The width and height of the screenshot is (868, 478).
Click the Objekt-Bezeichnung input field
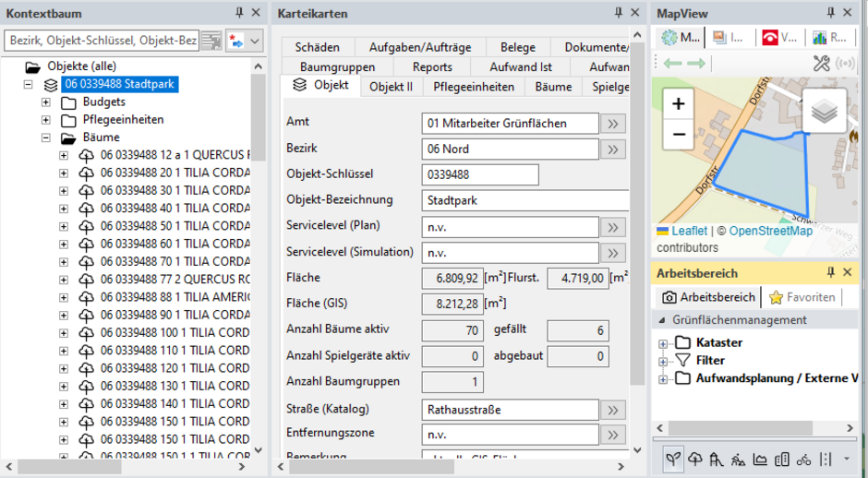tap(524, 200)
